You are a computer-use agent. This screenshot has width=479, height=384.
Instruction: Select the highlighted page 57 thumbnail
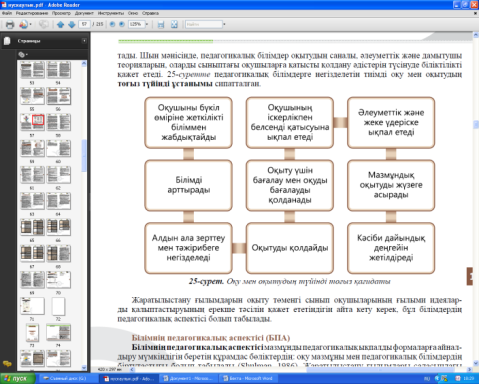click(x=32, y=122)
